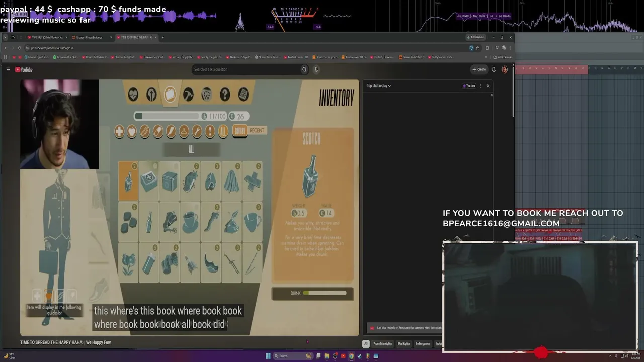Viewport: 644px width, 362px height.
Task: Open the Journal notes tab
Action: click(243, 94)
